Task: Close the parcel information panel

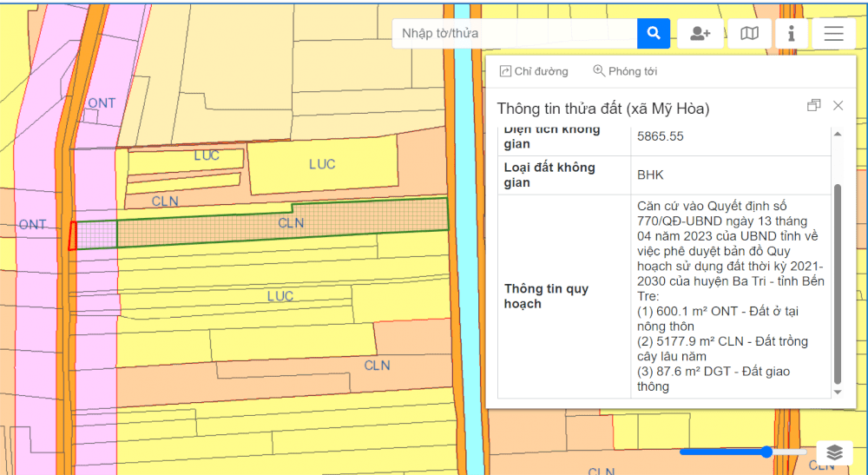Action: tap(838, 105)
